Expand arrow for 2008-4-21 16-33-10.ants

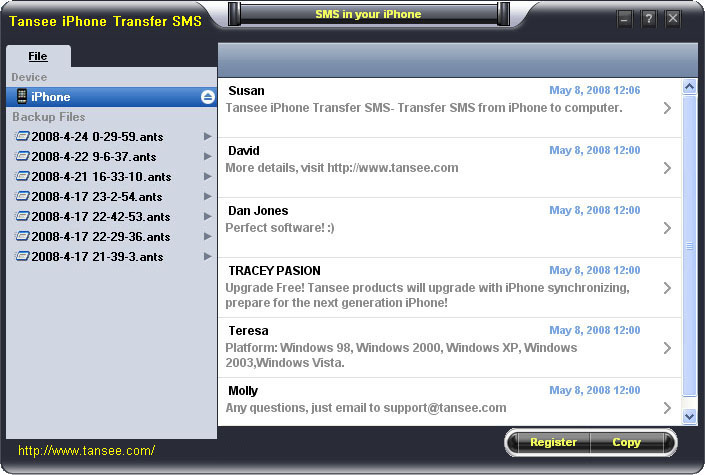(207, 176)
